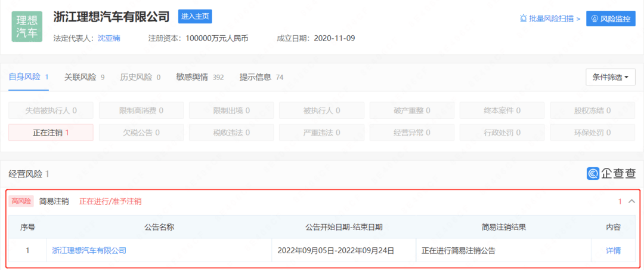644x270 pixels.
Task: Select 失信被执行人 0 filter
Action: [51, 111]
